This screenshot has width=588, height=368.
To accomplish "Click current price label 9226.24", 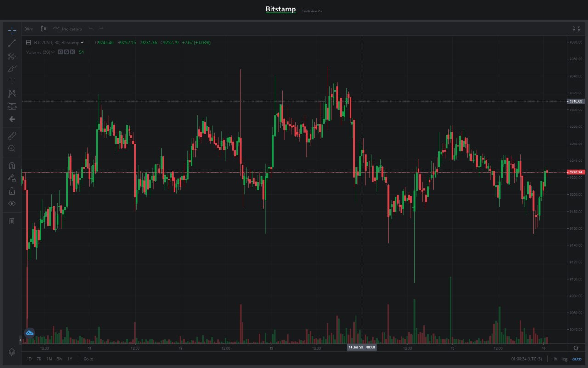I will point(576,172).
